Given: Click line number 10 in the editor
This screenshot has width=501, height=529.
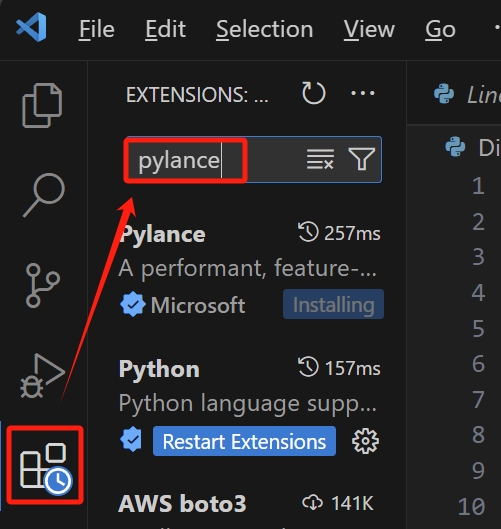Looking at the screenshot, I should click(472, 506).
